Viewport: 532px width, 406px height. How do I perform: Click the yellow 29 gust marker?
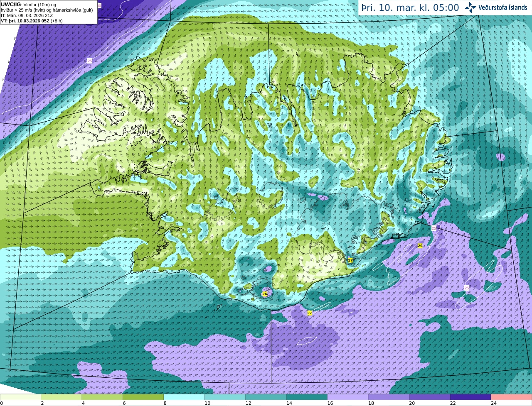[420, 246]
